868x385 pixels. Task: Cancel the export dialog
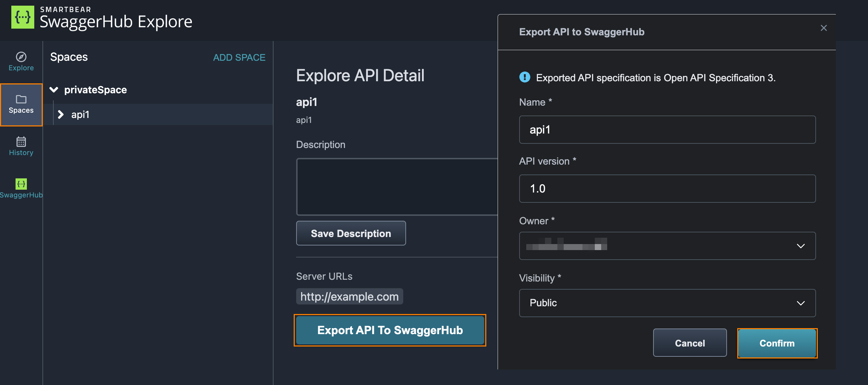tap(690, 343)
